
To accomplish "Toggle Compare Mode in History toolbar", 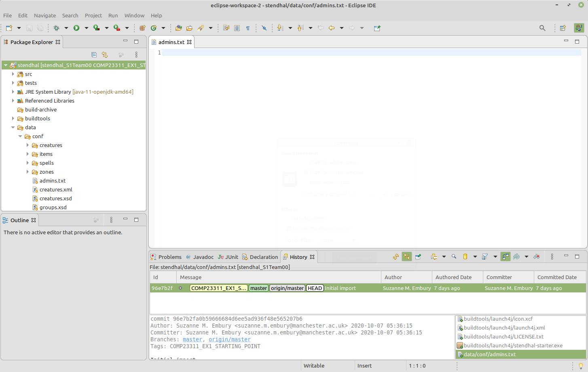I will pos(506,256).
